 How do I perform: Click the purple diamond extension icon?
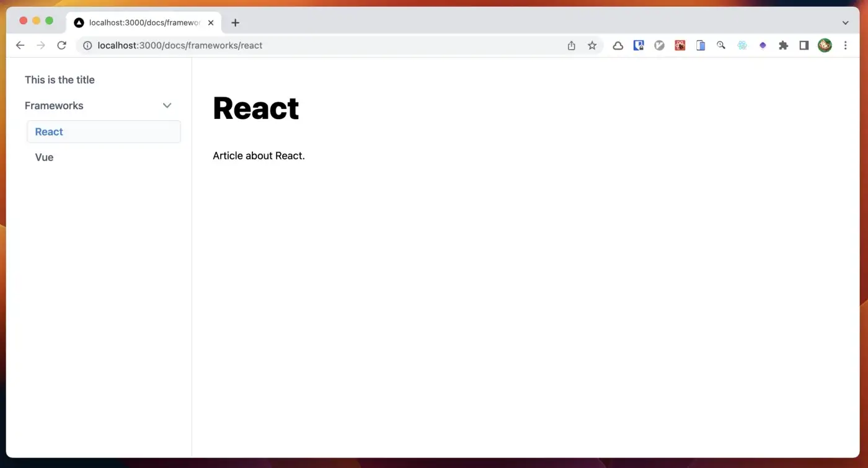pos(763,45)
